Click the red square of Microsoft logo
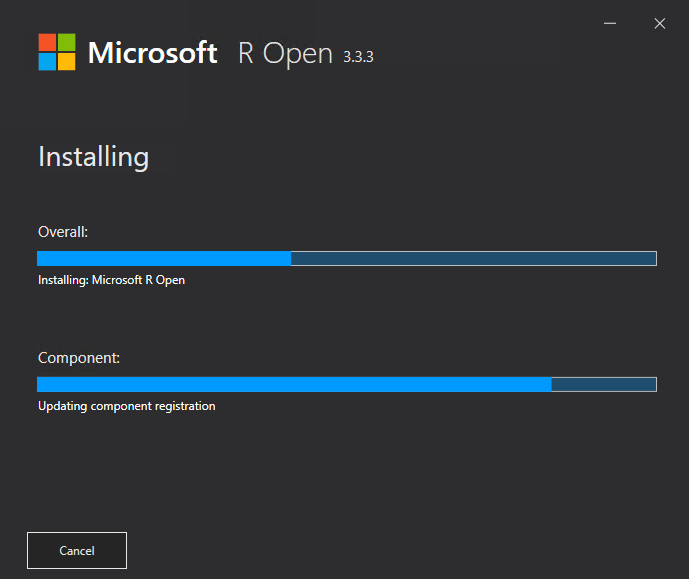This screenshot has width=689, height=579. click(47, 42)
